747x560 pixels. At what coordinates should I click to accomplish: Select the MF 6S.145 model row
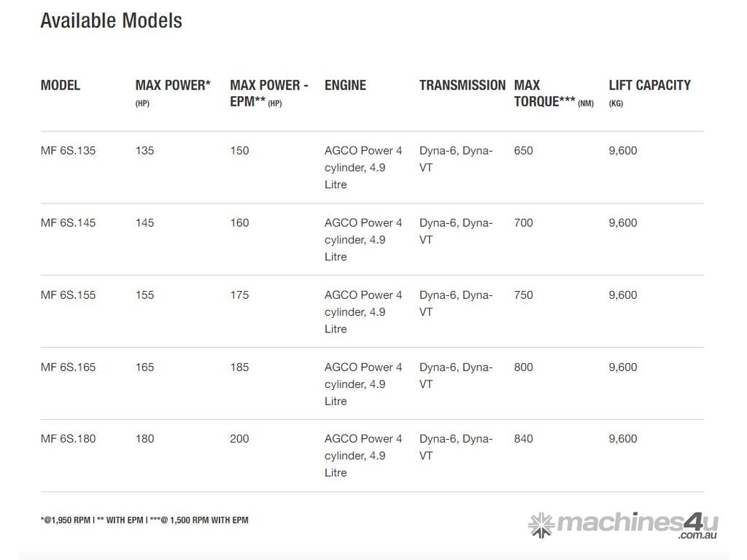pyautogui.click(x=68, y=223)
